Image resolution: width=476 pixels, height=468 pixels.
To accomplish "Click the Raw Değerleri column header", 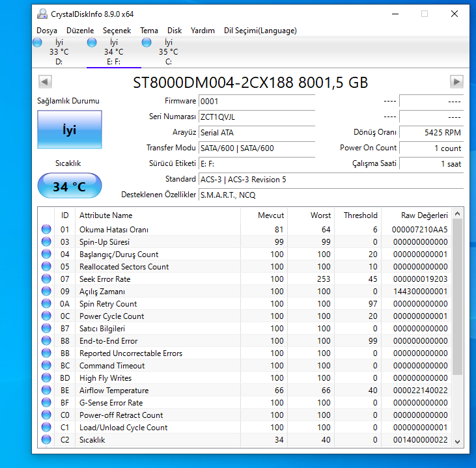I will click(416, 215).
